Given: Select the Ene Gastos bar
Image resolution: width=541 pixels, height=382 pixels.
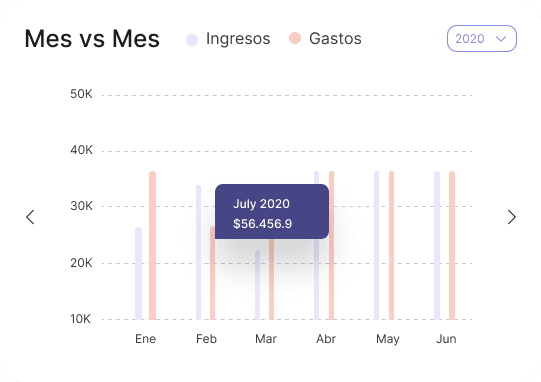Looking at the screenshot, I should click(153, 245).
